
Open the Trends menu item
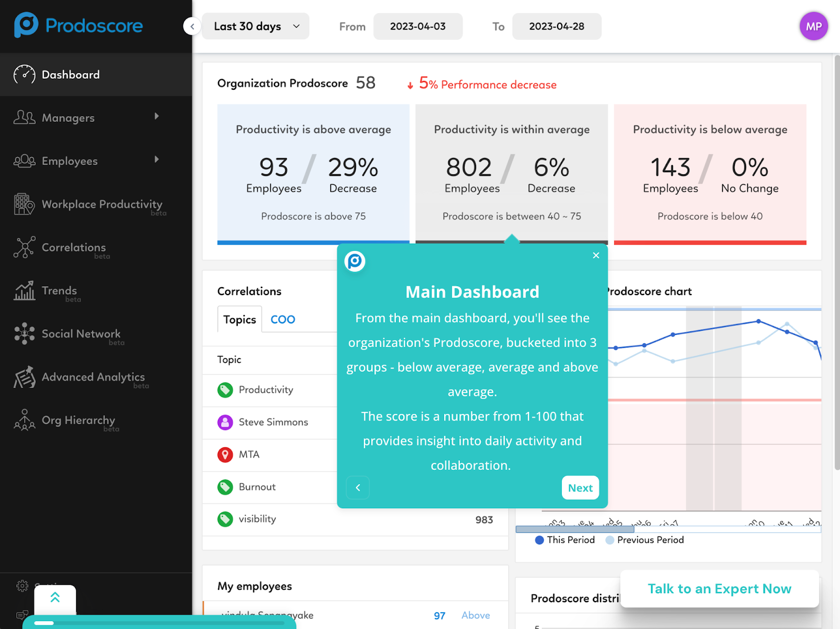tap(96, 290)
